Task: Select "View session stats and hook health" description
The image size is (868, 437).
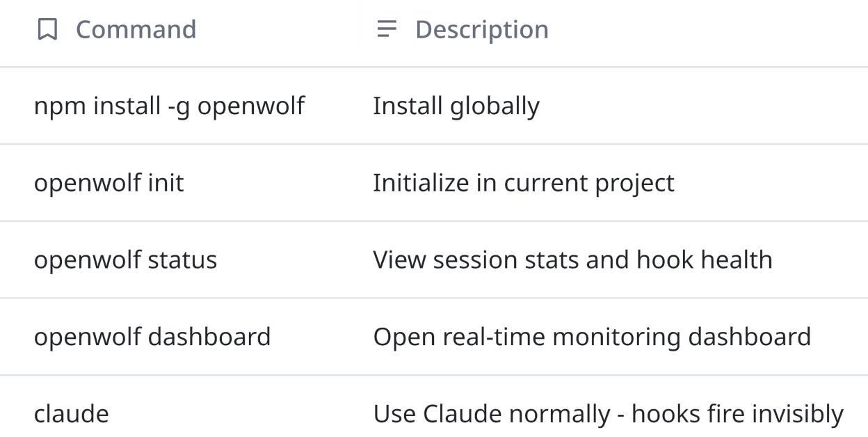Action: coord(572,260)
